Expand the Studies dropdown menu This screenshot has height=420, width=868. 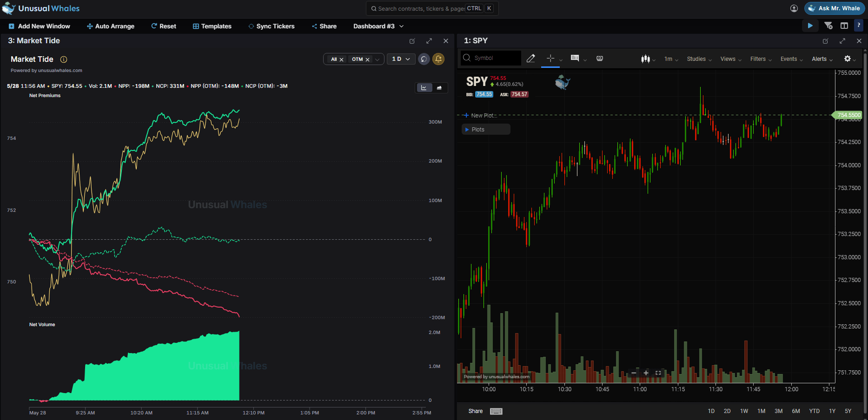699,59
